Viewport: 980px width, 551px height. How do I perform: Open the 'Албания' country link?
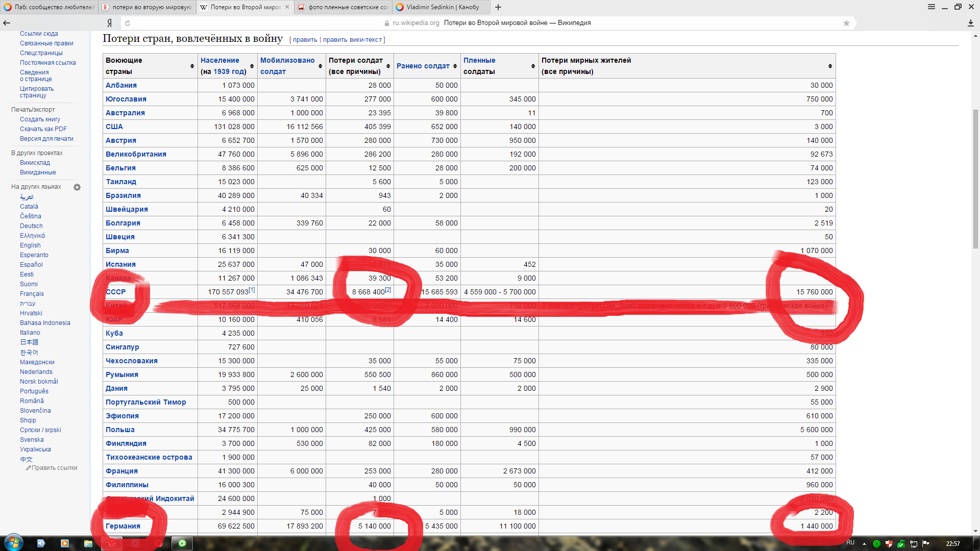click(x=121, y=85)
